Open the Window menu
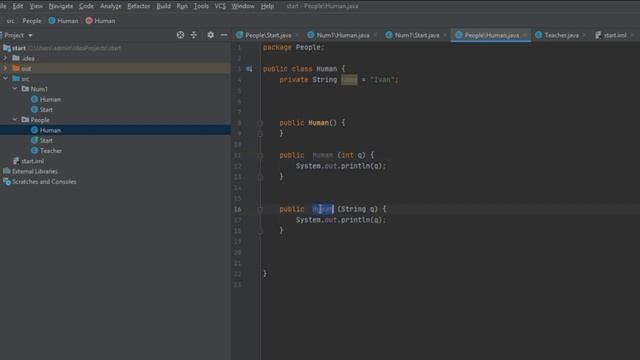Viewport: 640px width, 360px height. tap(243, 6)
